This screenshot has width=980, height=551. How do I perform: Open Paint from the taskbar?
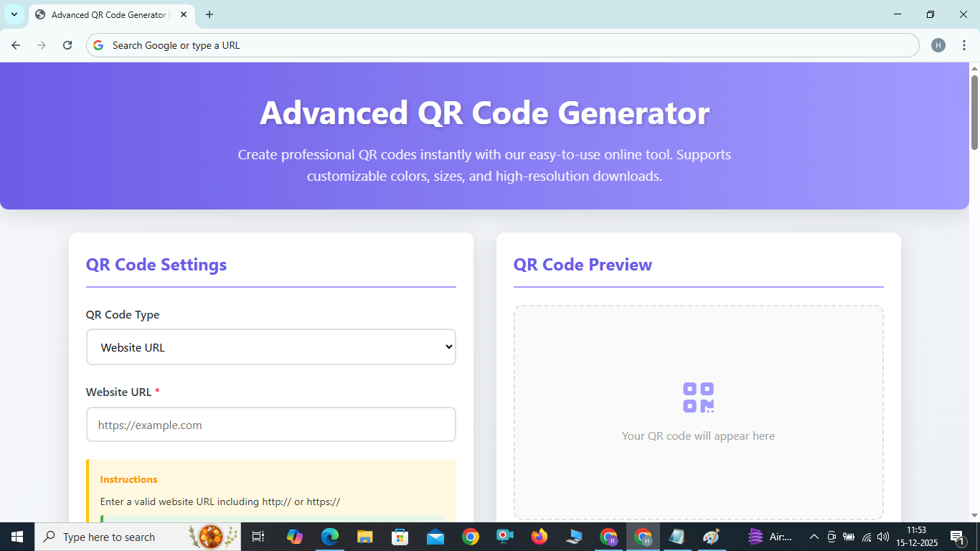click(x=712, y=536)
